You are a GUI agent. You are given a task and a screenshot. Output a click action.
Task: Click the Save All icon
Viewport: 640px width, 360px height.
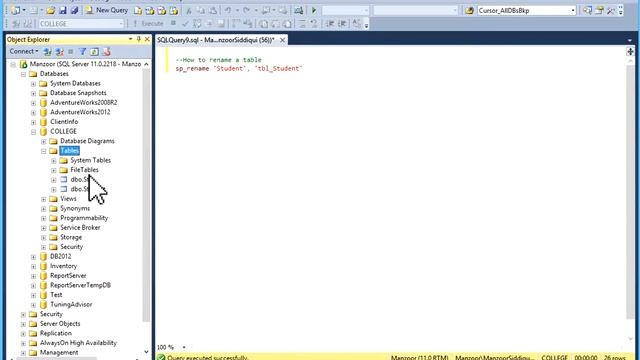[x=74, y=10]
